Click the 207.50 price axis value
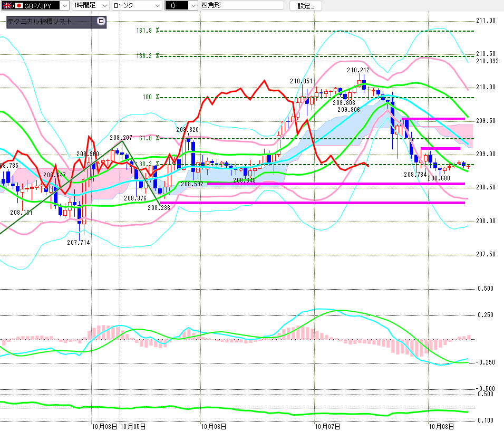This screenshot has height=431, width=504. (x=486, y=254)
